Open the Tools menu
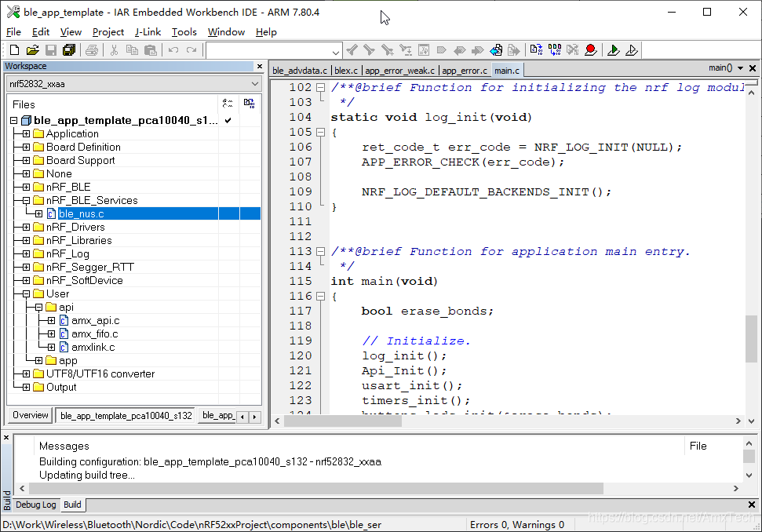This screenshot has width=762, height=532. point(184,32)
